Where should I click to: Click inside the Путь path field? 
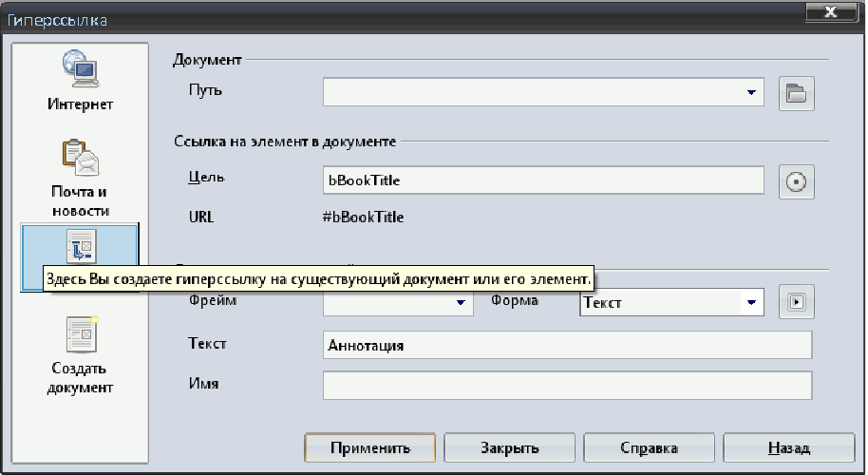point(532,93)
